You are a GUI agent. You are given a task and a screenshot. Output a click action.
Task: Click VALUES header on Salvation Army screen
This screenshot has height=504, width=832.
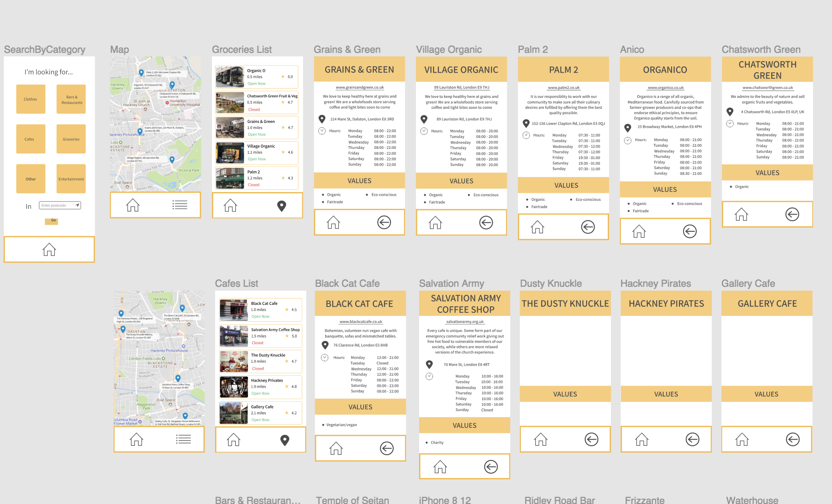(x=464, y=425)
